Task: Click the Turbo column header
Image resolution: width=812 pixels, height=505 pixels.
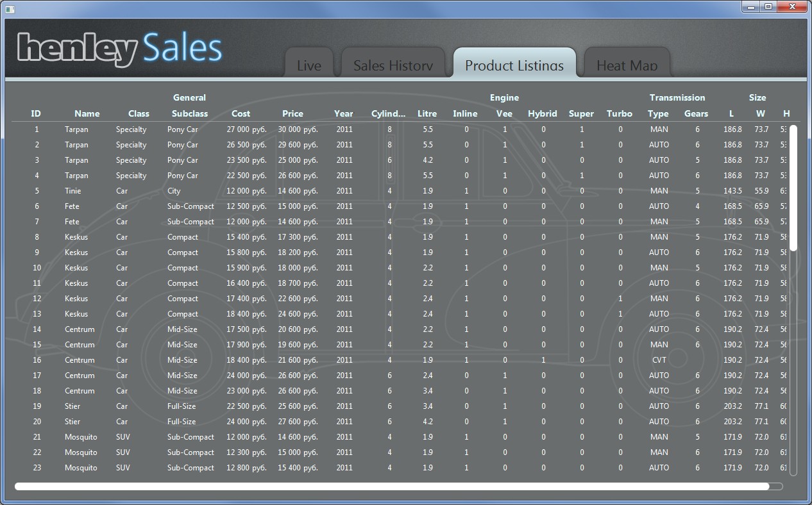Action: pyautogui.click(x=619, y=113)
